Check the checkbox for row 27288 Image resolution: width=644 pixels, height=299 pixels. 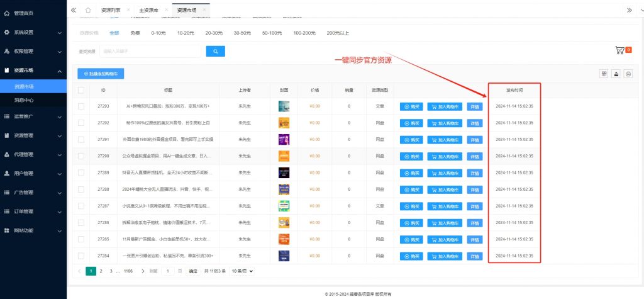81,189
